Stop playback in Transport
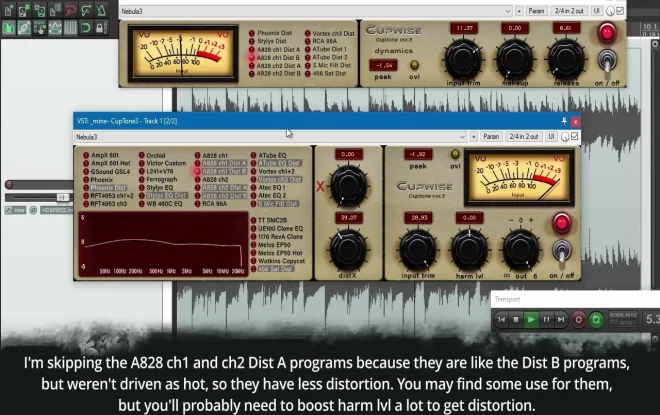Screen dimensions: 660x415 (x=516, y=320)
